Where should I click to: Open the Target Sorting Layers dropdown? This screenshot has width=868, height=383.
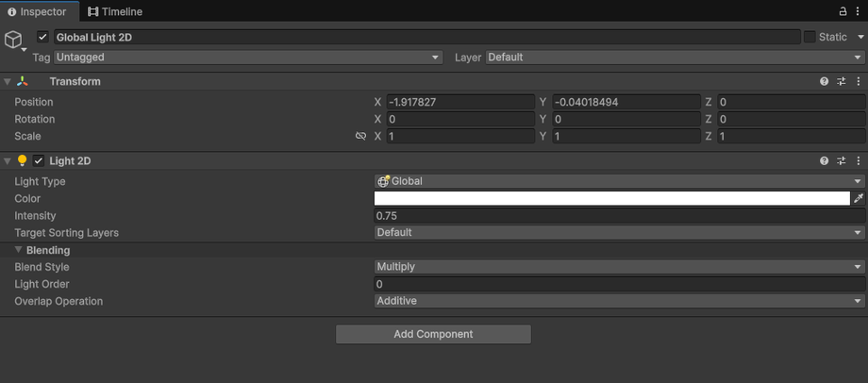tap(620, 232)
